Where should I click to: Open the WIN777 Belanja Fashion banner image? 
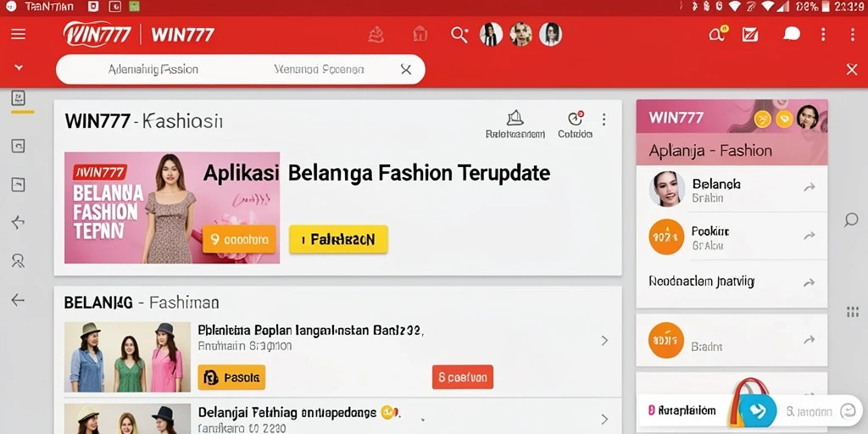coord(172,208)
